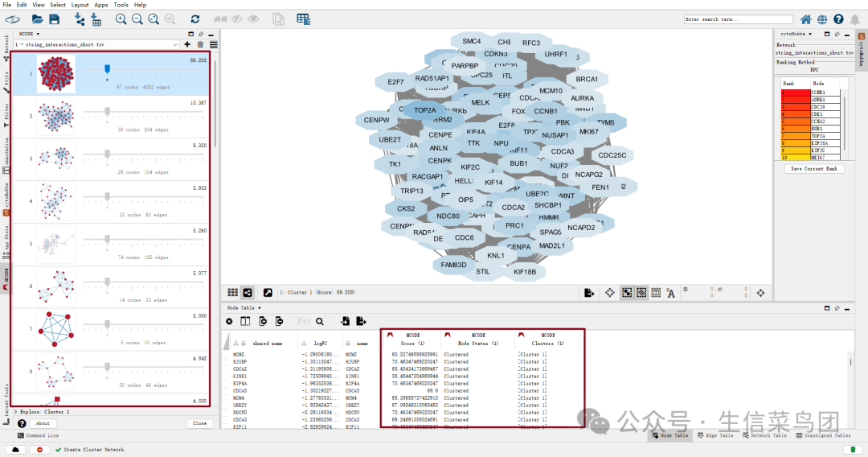Import network from file icon
The height and width of the screenshot is (457, 868).
pos(80,19)
